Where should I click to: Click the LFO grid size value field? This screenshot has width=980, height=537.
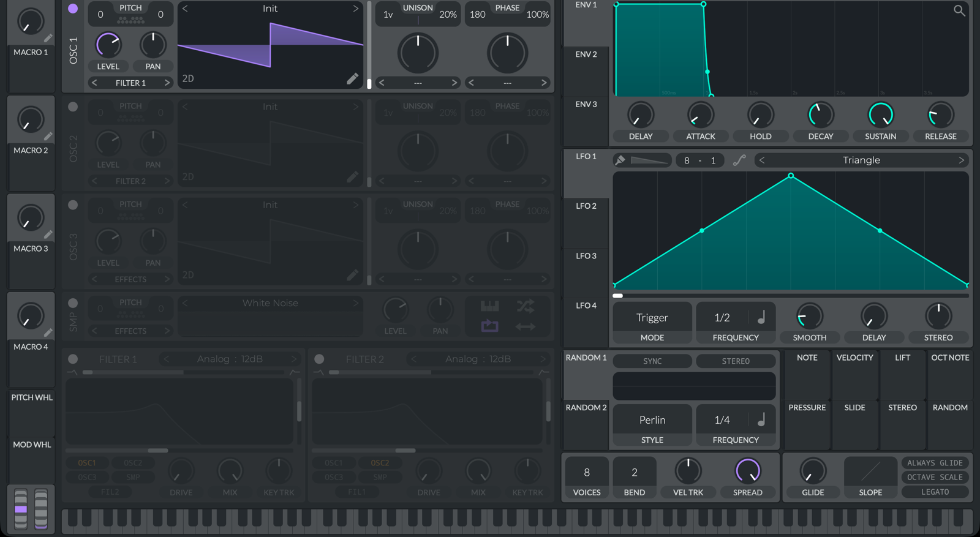click(699, 160)
